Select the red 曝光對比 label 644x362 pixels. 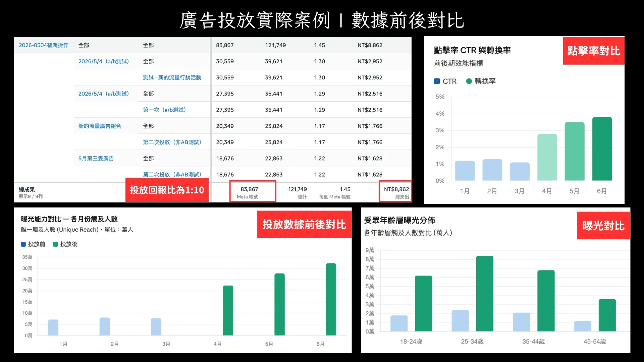pos(603,226)
